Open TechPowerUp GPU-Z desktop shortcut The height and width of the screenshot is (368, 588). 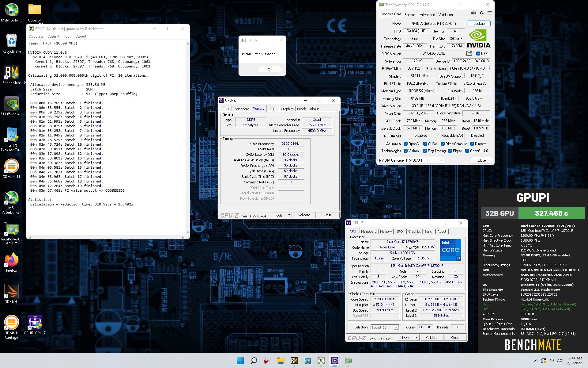pyautogui.click(x=12, y=234)
